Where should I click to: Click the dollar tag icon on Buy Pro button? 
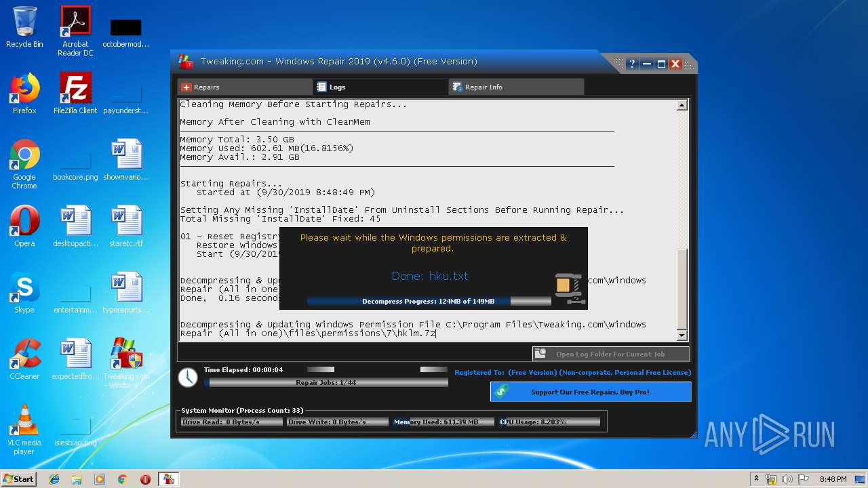coord(501,392)
